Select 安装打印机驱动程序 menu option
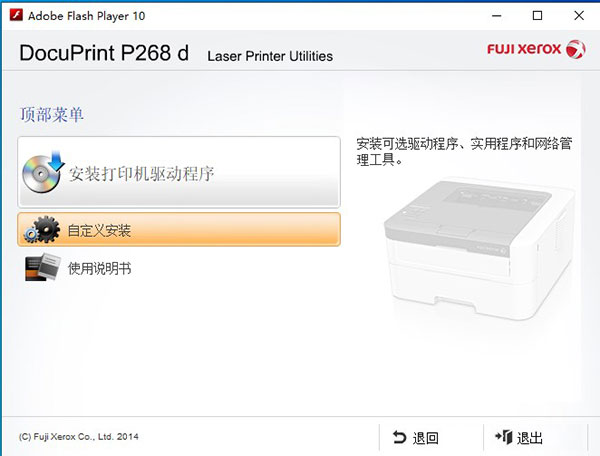The height and width of the screenshot is (456, 600). pyautogui.click(x=141, y=174)
